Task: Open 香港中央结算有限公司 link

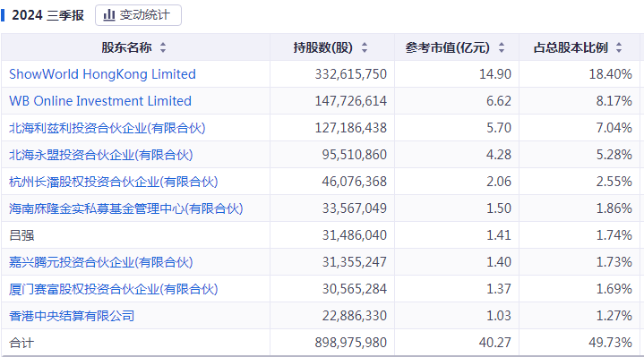Action: [72, 316]
